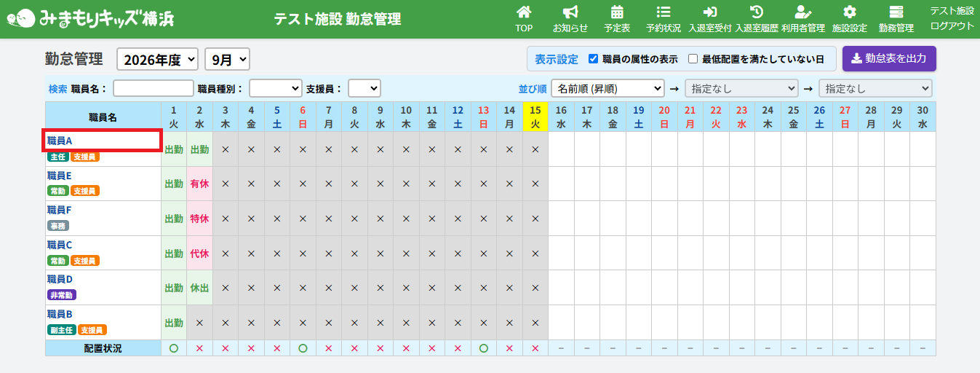Click the ログアウト link

pos(952,25)
